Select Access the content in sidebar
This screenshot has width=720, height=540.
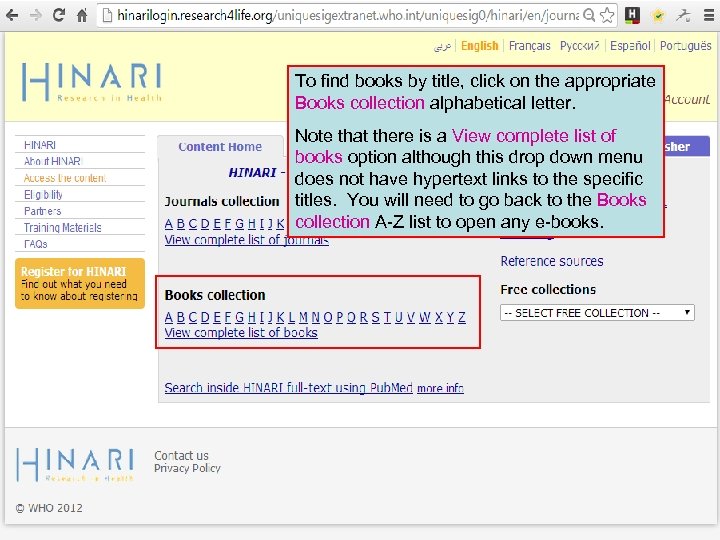pos(65,178)
